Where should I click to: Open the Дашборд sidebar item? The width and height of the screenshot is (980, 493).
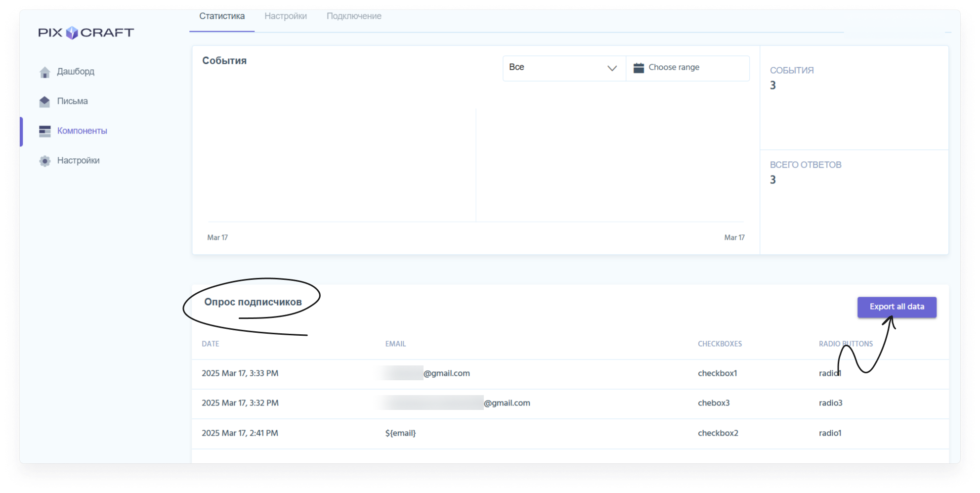click(x=76, y=72)
